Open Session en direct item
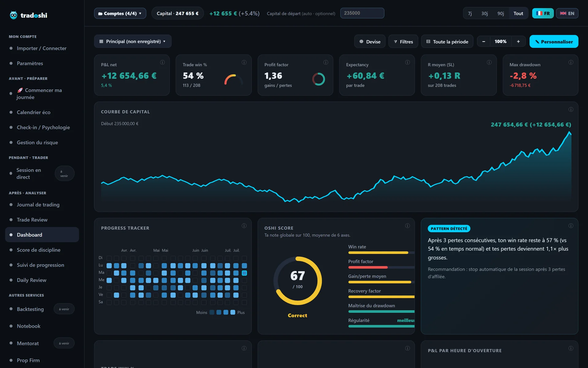Image resolution: width=588 pixels, height=368 pixels. 42,173
